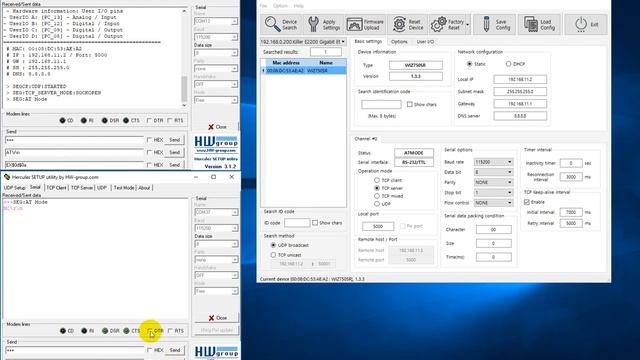Viewport: 640px width, 360px height.
Task: Select UDP operation mode
Action: pyautogui.click(x=377, y=204)
